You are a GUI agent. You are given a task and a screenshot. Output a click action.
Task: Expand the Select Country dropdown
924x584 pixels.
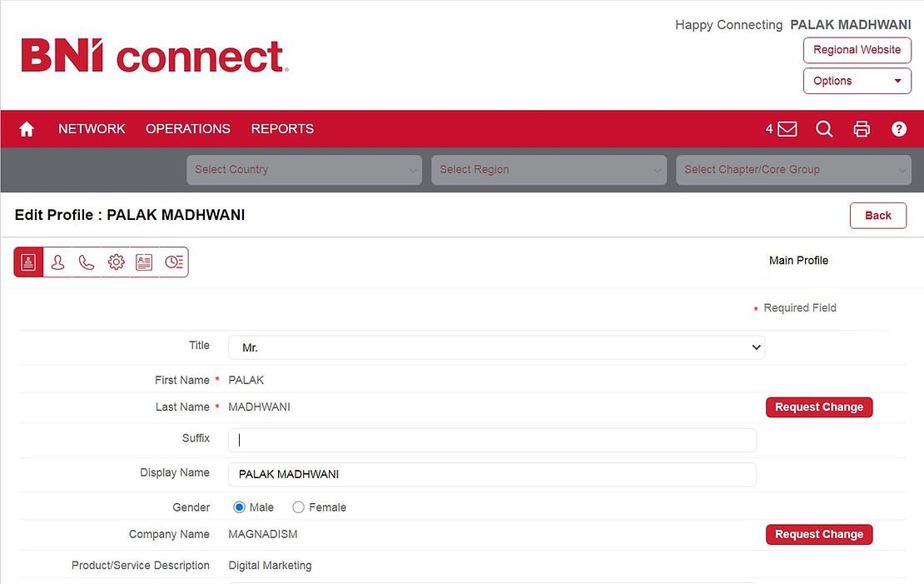(x=305, y=170)
